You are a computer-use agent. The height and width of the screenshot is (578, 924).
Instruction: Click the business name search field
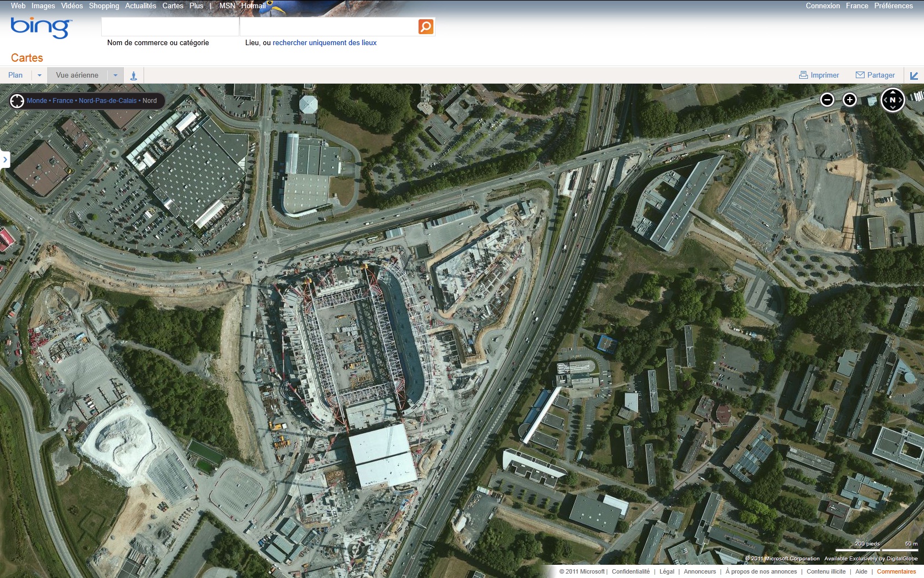tap(170, 26)
